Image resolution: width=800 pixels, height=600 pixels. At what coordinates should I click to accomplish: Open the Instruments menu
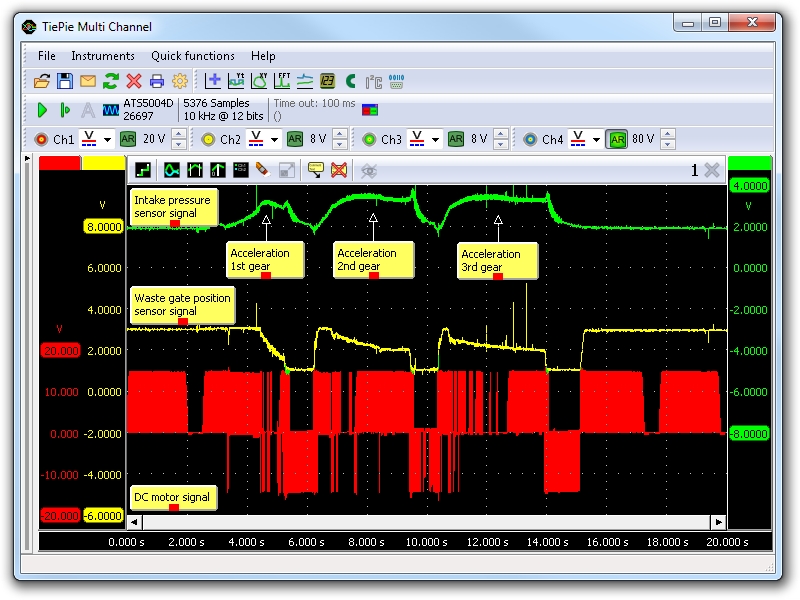click(102, 56)
